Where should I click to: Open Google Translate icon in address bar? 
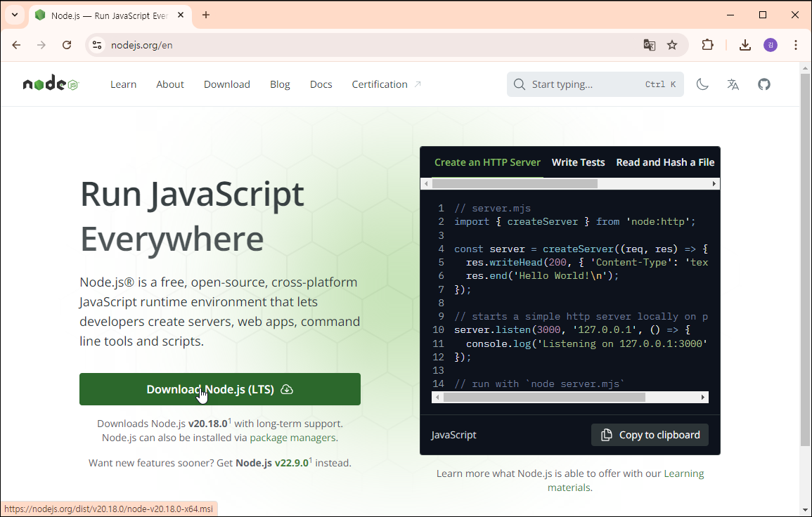coord(649,44)
